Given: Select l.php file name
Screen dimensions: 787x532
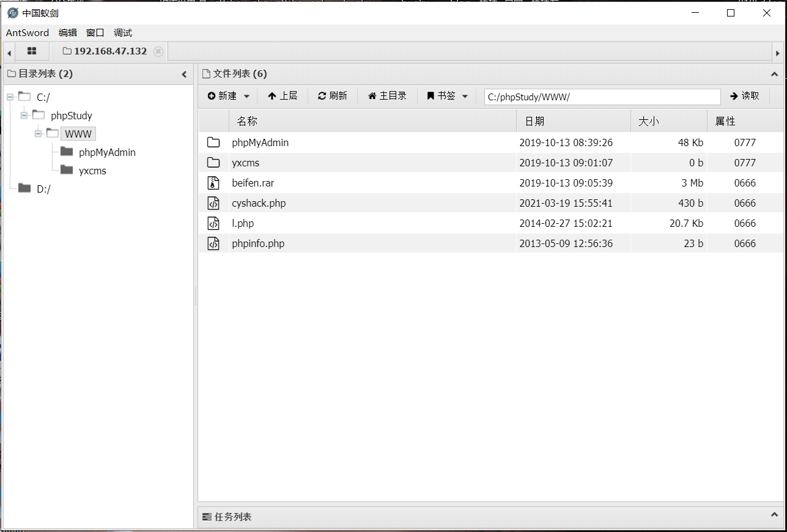Looking at the screenshot, I should click(x=243, y=223).
